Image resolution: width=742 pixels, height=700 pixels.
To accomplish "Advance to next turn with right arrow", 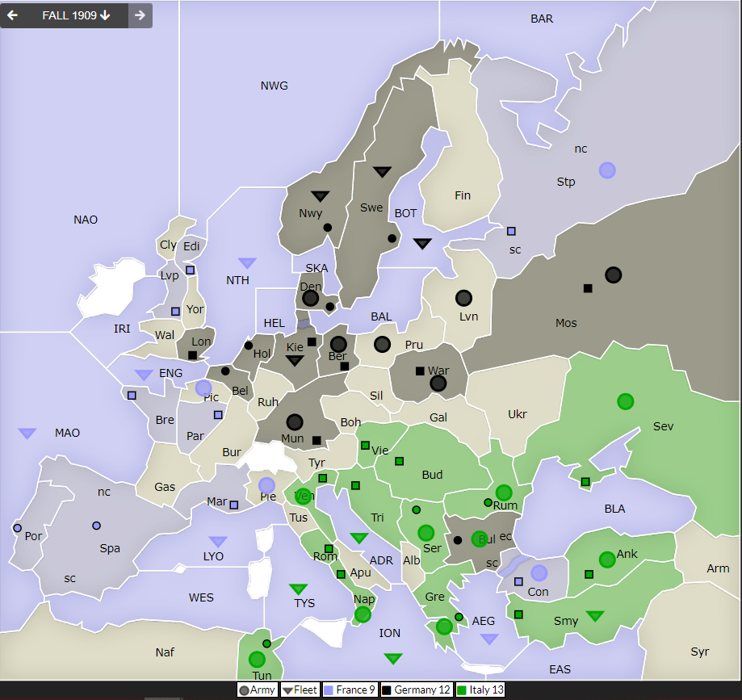I will tap(140, 15).
